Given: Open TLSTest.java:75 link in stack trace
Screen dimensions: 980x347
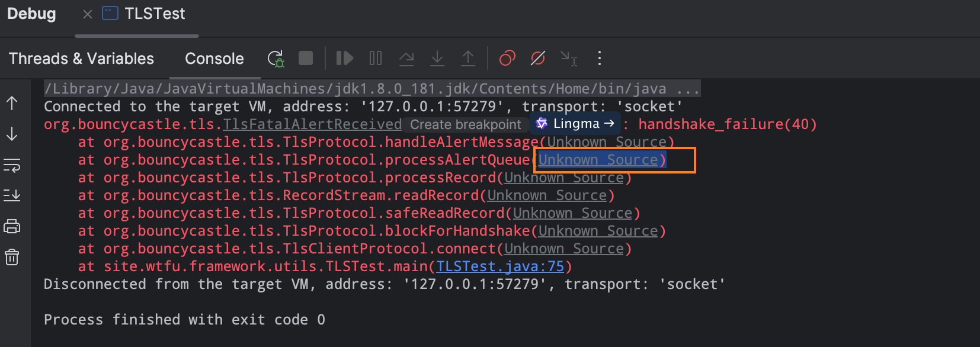Looking at the screenshot, I should [500, 266].
